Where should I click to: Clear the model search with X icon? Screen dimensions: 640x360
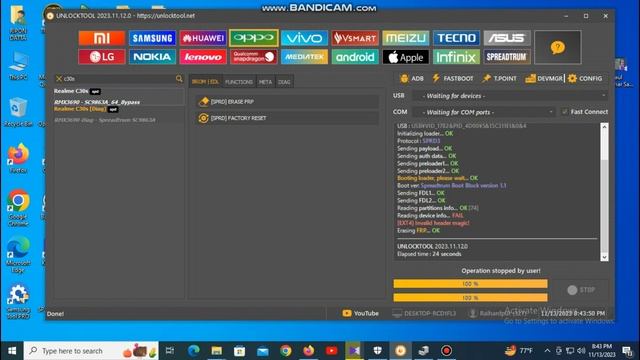[x=59, y=78]
